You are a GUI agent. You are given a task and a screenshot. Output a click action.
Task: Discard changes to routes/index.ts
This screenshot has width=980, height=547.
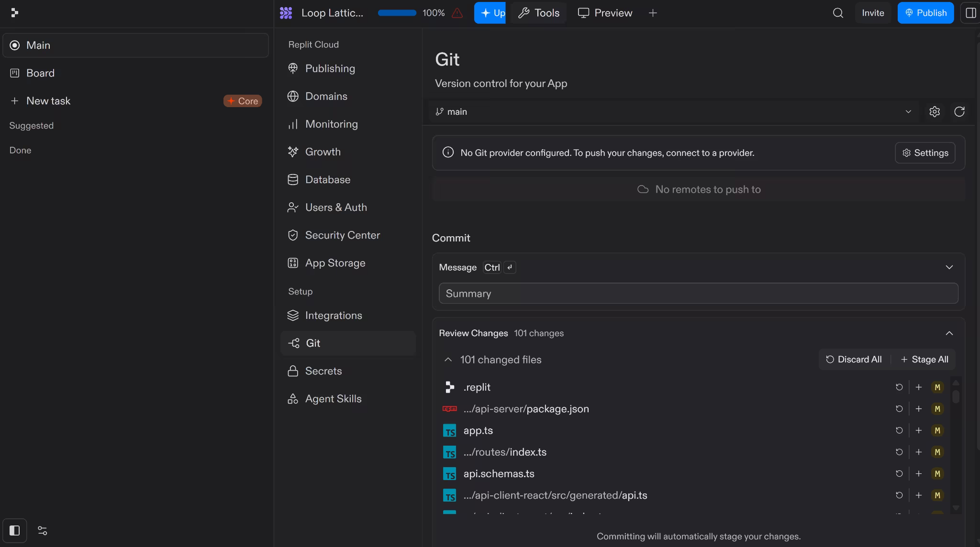899,452
